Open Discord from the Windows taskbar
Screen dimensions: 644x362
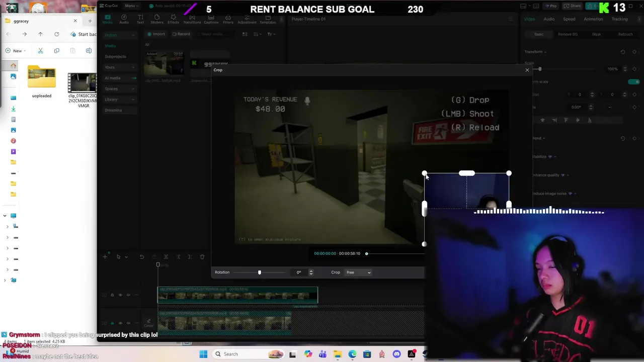coord(396,354)
